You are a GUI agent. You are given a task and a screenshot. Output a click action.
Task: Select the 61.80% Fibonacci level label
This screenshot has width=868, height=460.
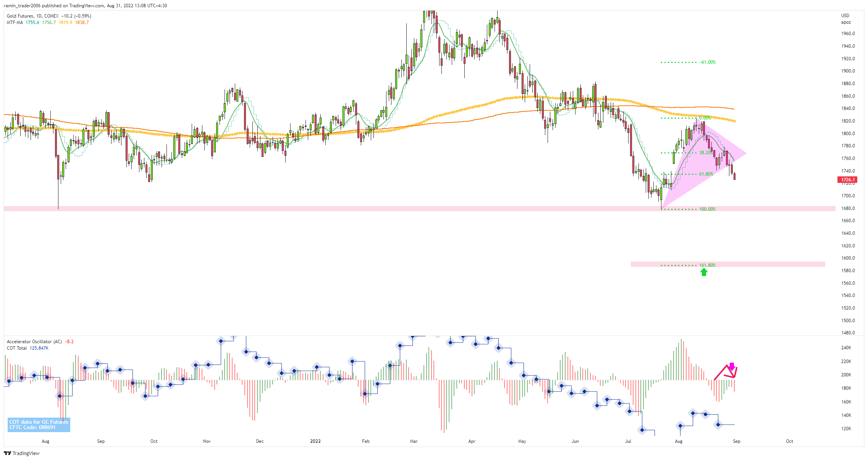click(706, 174)
